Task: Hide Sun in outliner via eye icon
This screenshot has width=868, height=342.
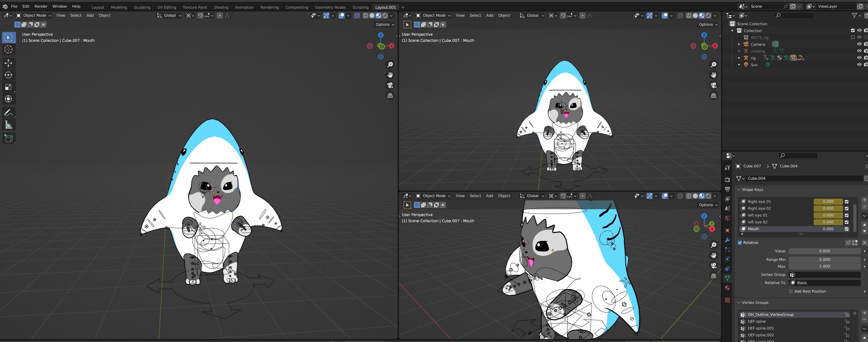Action: [859, 65]
